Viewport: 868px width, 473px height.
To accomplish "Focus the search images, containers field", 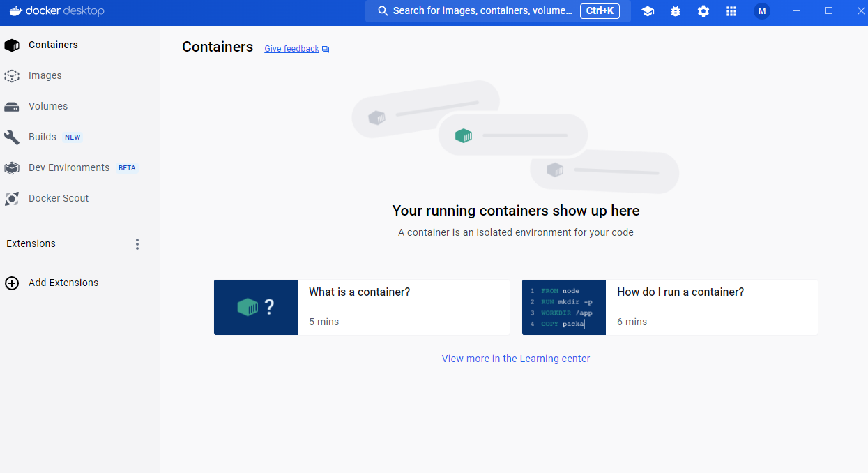I will point(498,11).
